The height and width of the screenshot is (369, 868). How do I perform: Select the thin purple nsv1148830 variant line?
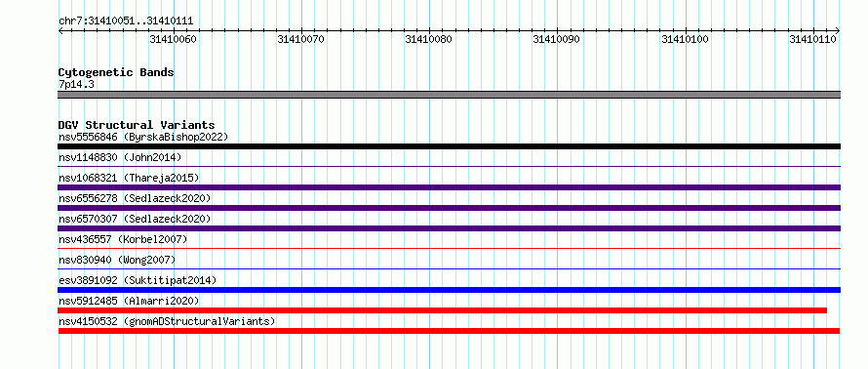point(449,166)
